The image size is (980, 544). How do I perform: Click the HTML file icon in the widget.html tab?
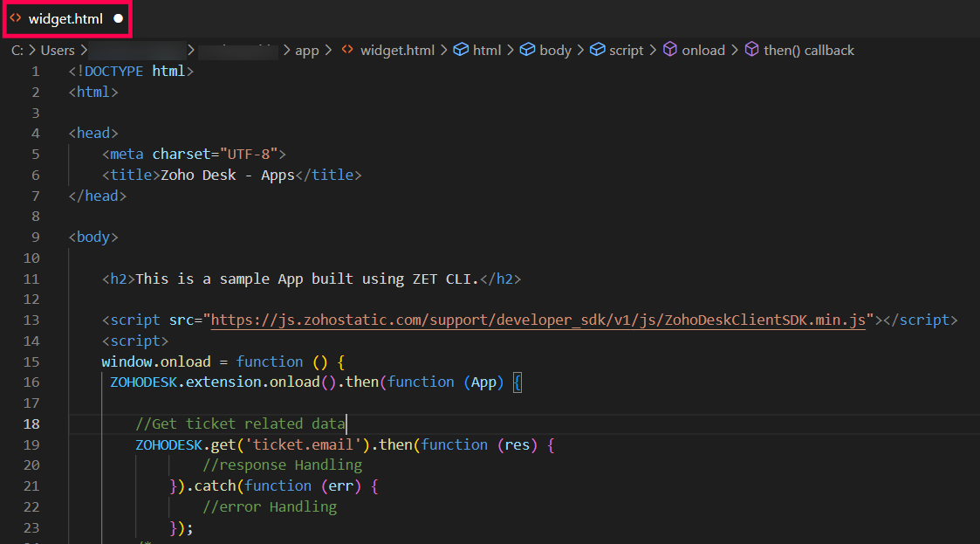point(16,17)
